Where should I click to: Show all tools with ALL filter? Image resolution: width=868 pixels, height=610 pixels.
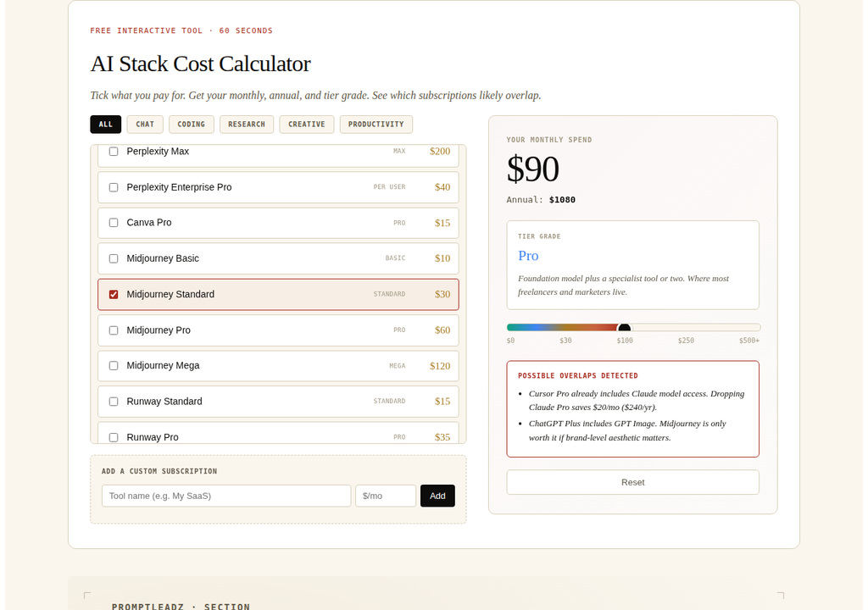click(x=106, y=124)
